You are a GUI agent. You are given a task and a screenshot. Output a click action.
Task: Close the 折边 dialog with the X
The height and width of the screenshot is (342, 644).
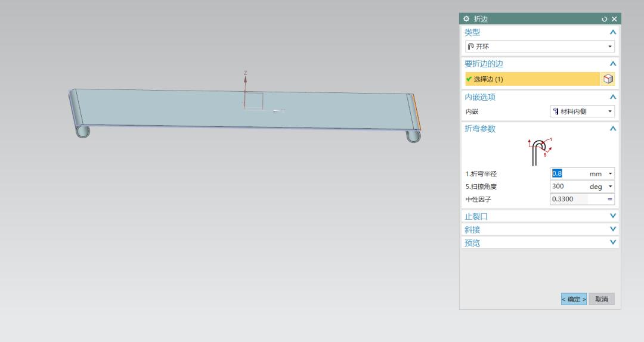[x=614, y=19]
